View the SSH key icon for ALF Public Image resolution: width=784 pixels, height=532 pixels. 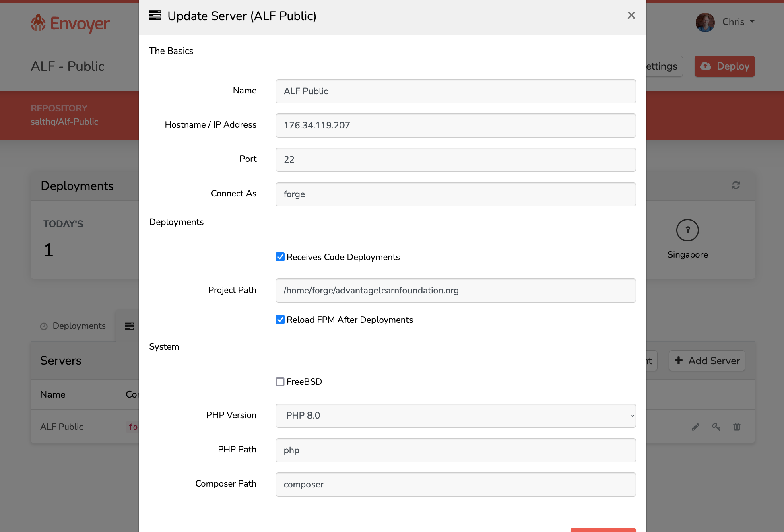point(716,427)
